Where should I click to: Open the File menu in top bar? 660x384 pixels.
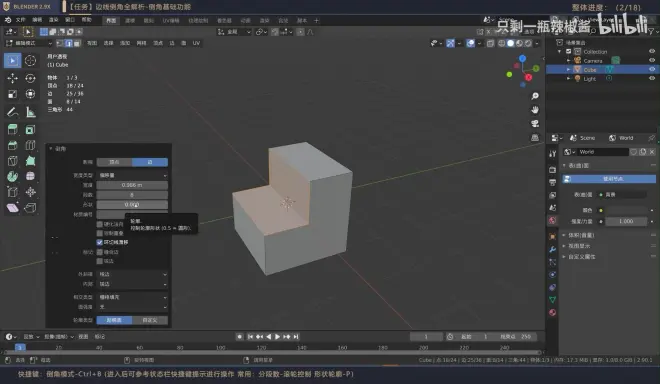click(20, 20)
